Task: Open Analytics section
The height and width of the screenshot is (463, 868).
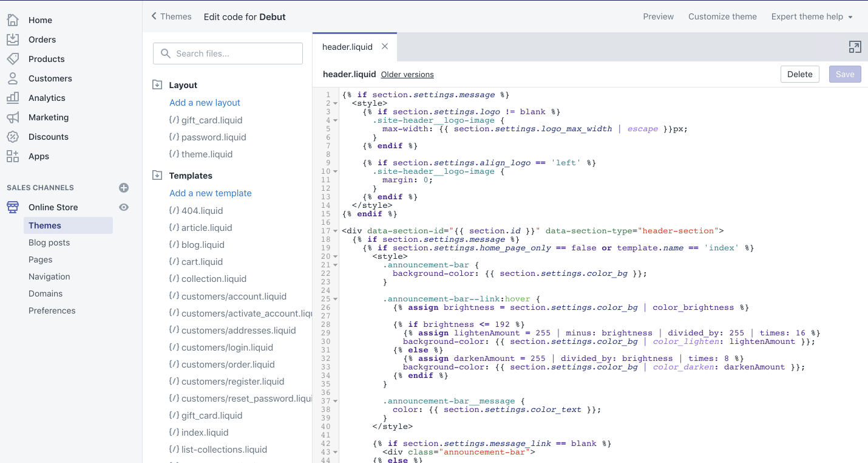Action: pos(47,98)
